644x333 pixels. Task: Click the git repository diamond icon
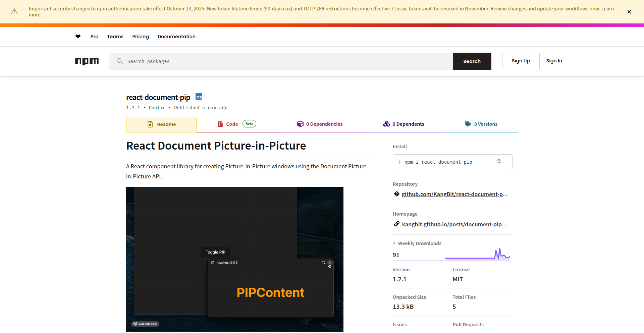click(396, 194)
